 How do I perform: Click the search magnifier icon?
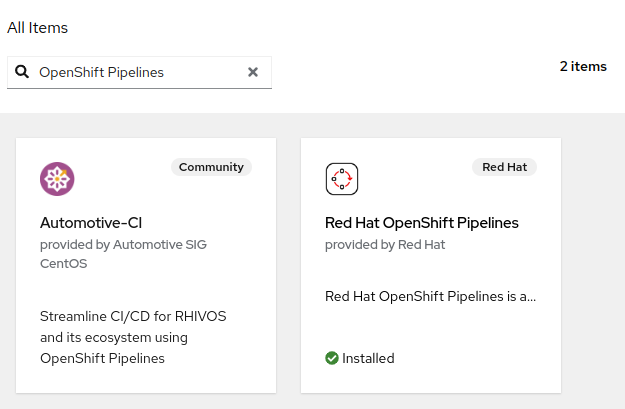click(x=22, y=72)
